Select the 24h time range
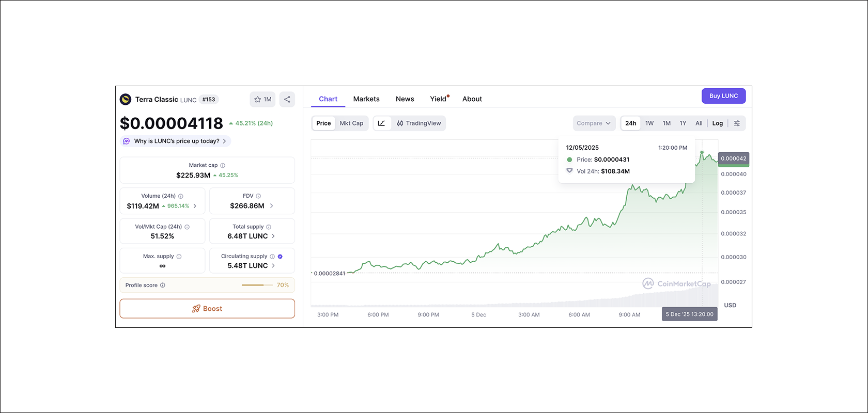Image resolution: width=868 pixels, height=413 pixels. 631,123
